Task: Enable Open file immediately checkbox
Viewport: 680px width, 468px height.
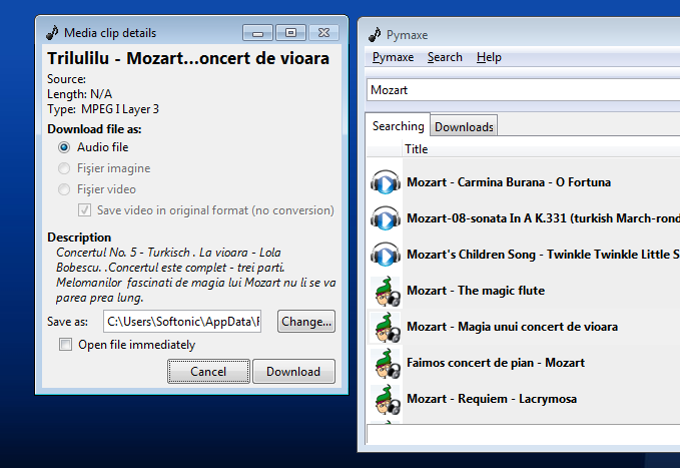Action: (x=65, y=345)
